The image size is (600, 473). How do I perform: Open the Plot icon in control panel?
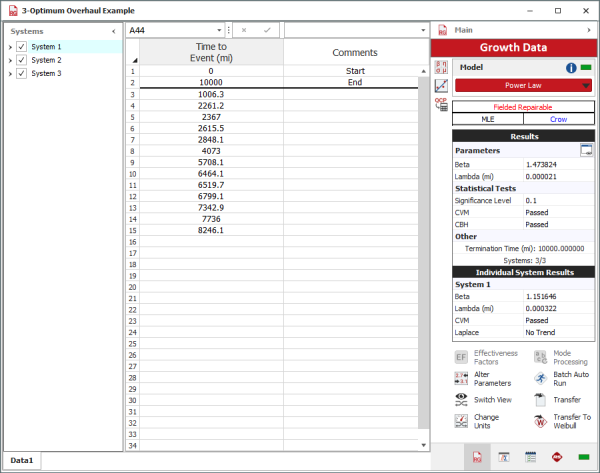pos(441,86)
